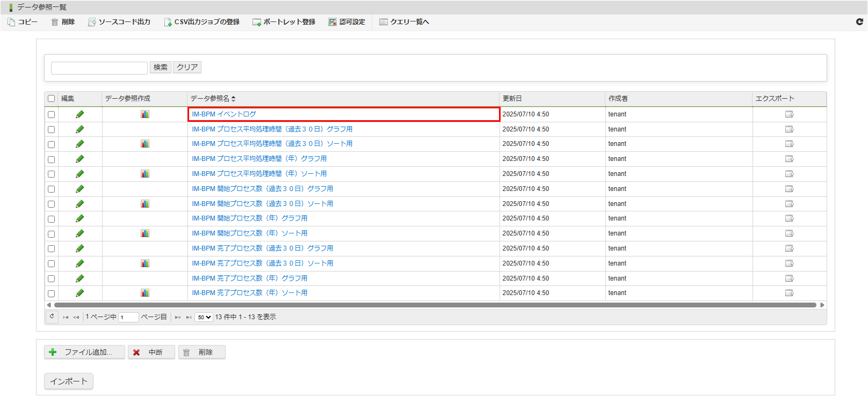868x404 pixels.
Task: Select checkbox for 完了プロセス数（年）グラフ用
Action: (52, 278)
